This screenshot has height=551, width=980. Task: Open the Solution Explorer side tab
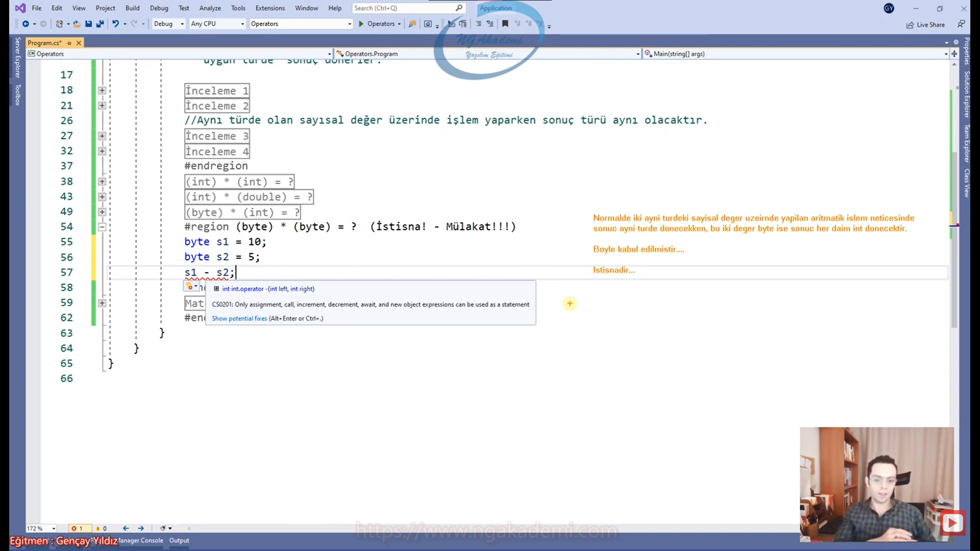click(x=966, y=95)
